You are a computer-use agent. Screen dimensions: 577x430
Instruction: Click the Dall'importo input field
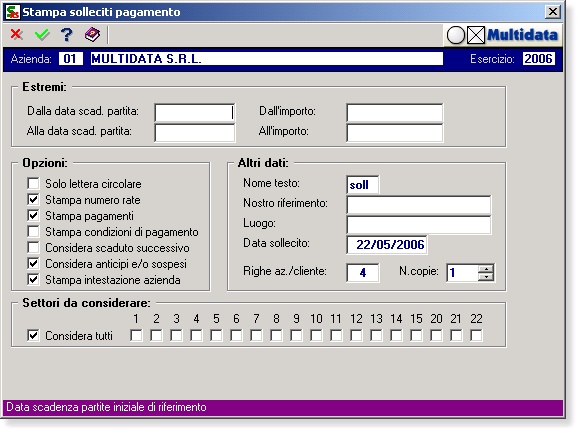(395, 113)
